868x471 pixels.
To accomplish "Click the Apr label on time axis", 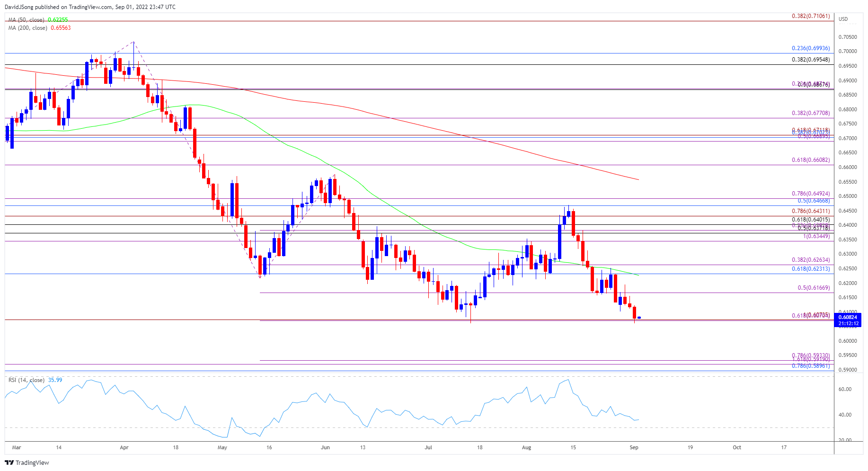I will pyautogui.click(x=124, y=447).
